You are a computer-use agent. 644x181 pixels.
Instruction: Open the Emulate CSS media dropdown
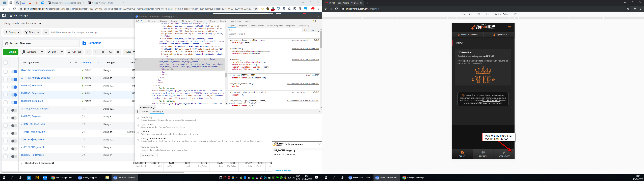coord(149,155)
